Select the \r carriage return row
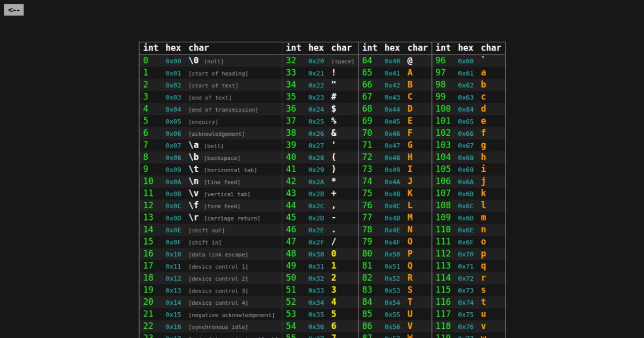The height and width of the screenshot is (338, 644). coord(194,218)
